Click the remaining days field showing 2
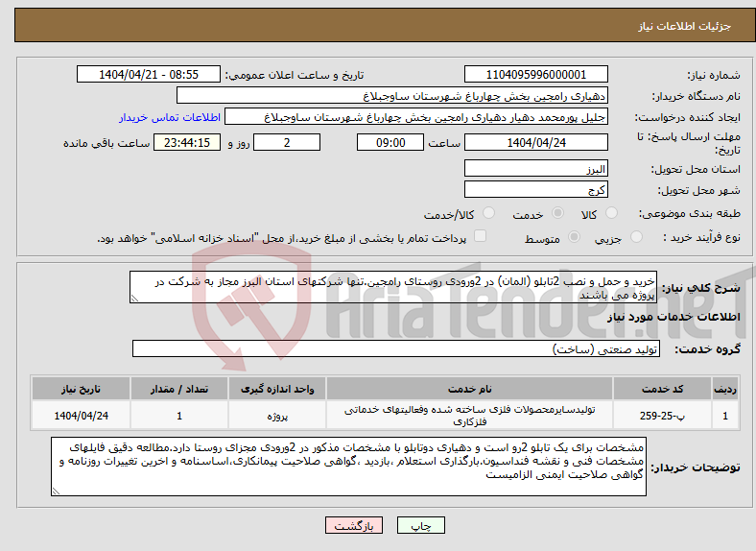756x551 pixels. tap(287, 142)
